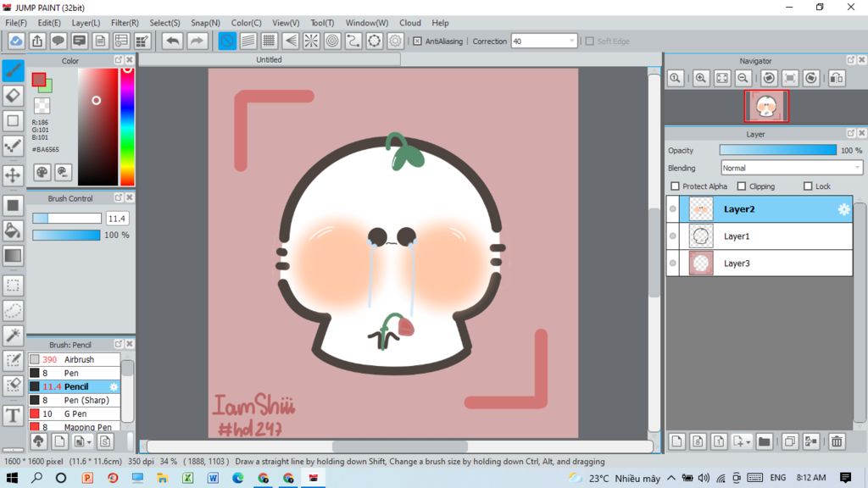This screenshot has width=868, height=488.
Task: Check the layer Lock checkbox
Action: point(808,186)
